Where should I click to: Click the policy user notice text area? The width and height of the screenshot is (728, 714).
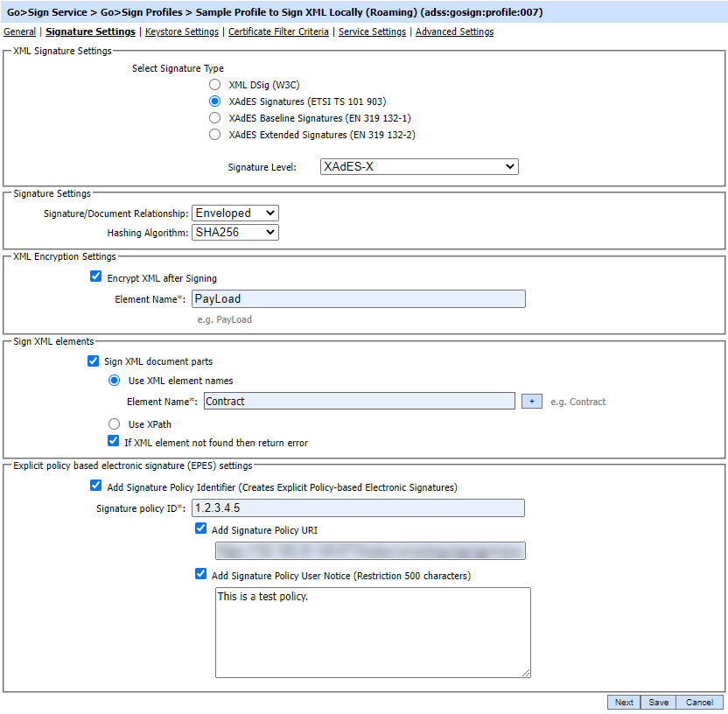point(373,632)
